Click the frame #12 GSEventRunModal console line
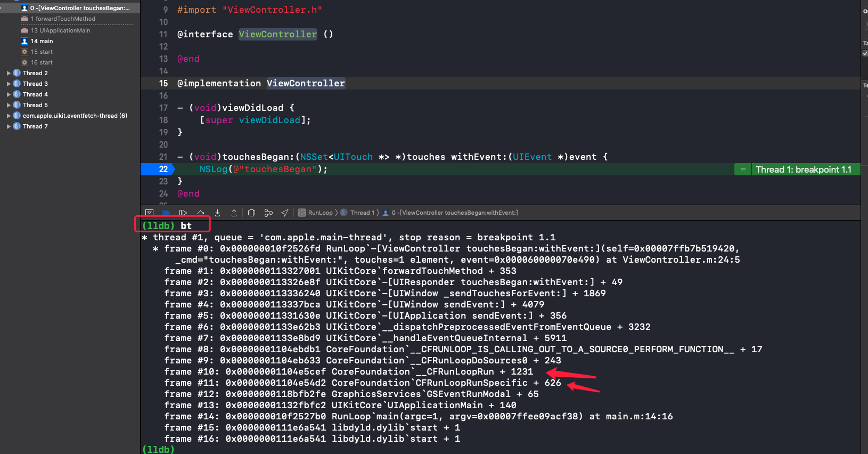The width and height of the screenshot is (868, 454). tap(351, 394)
